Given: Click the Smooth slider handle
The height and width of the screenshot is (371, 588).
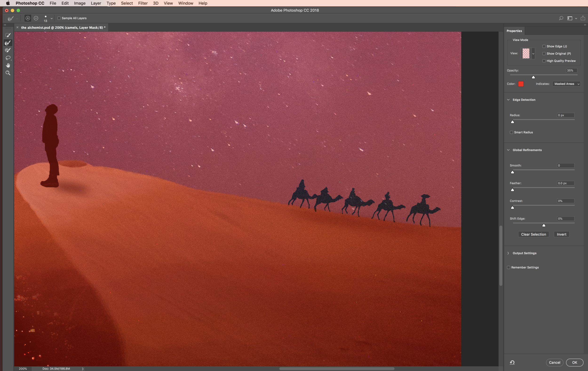Looking at the screenshot, I should coord(513,172).
